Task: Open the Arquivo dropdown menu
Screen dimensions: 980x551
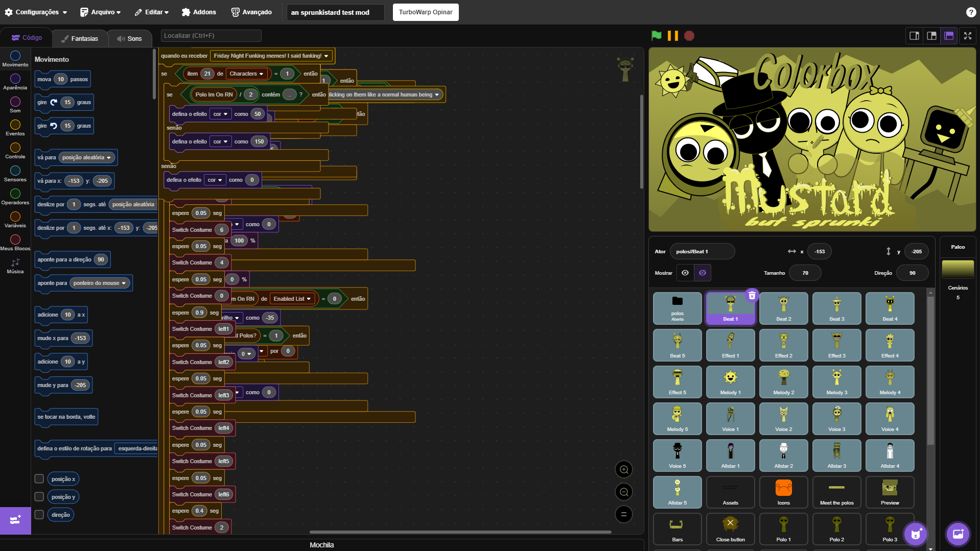Action: click(x=101, y=12)
